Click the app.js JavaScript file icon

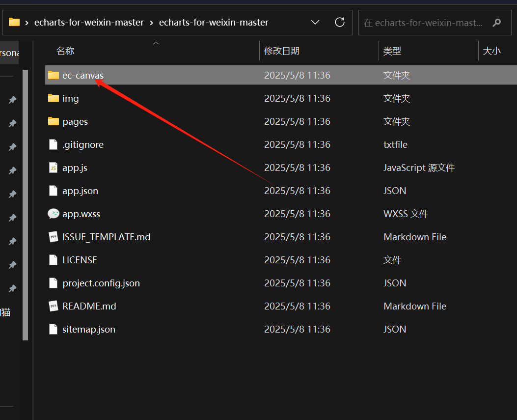point(53,168)
